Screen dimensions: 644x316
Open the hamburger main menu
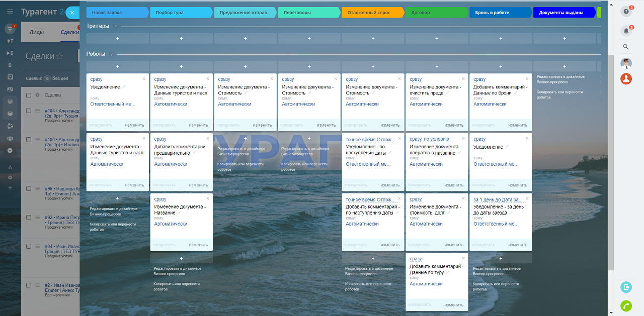pyautogui.click(x=10, y=12)
